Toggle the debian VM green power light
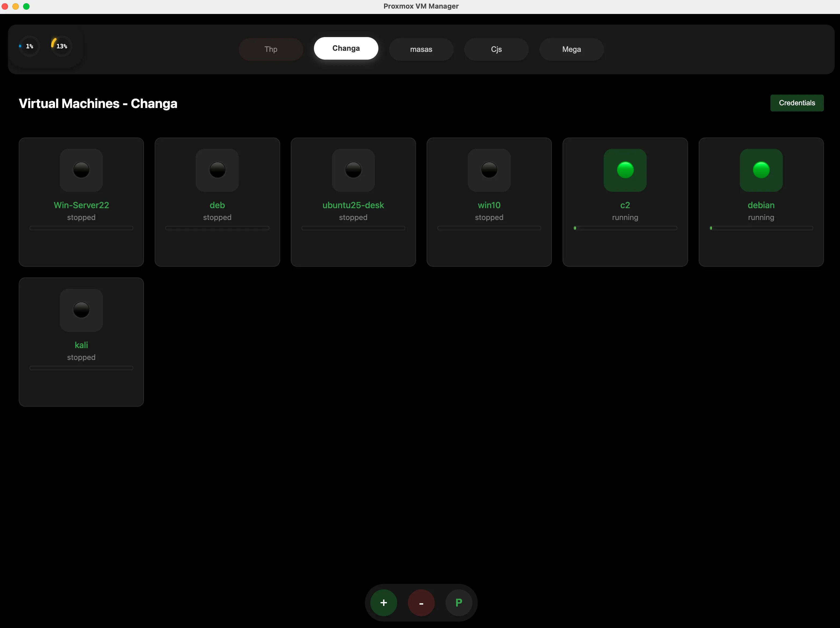Screen dimensions: 840x628 761,170
